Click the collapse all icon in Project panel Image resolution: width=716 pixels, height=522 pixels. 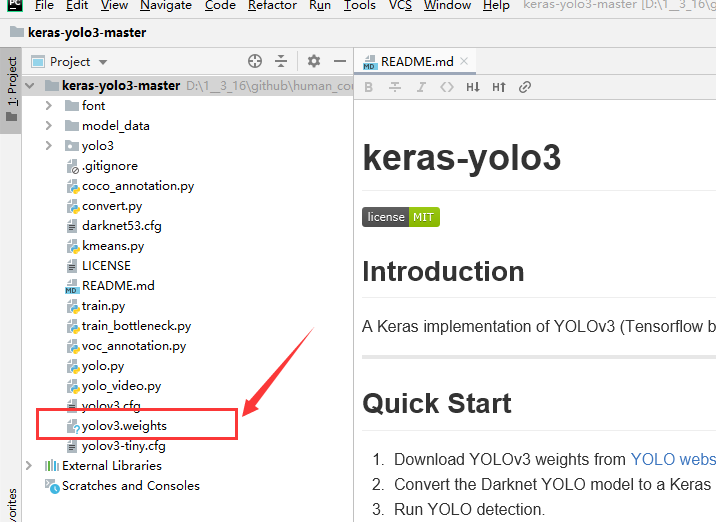click(x=281, y=61)
